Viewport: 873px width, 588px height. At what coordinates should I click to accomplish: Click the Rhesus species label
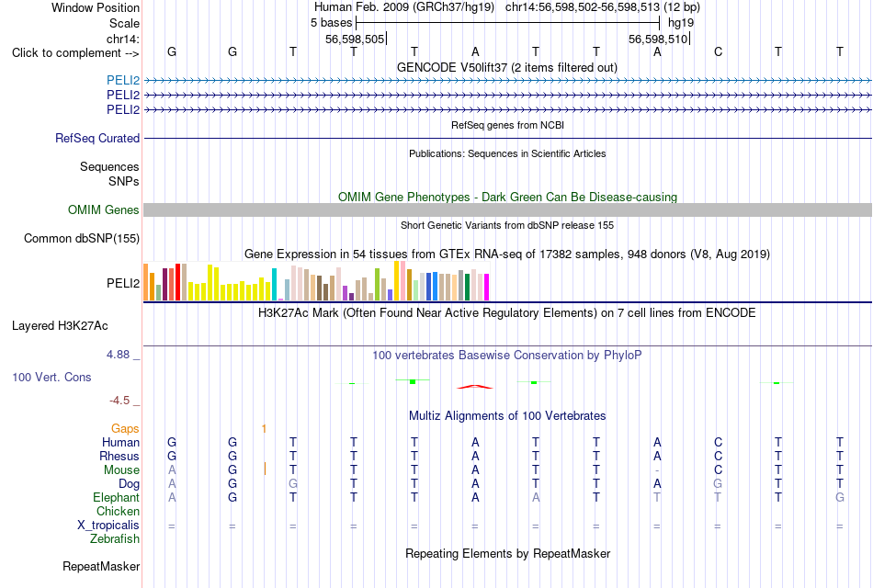tap(119, 456)
